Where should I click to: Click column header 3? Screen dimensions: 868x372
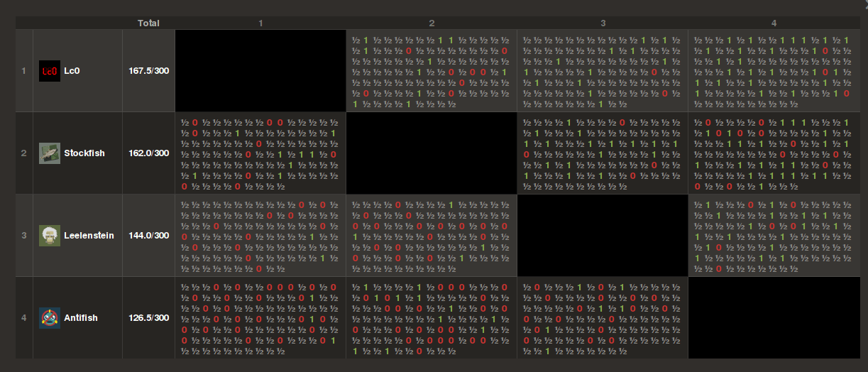tap(603, 23)
